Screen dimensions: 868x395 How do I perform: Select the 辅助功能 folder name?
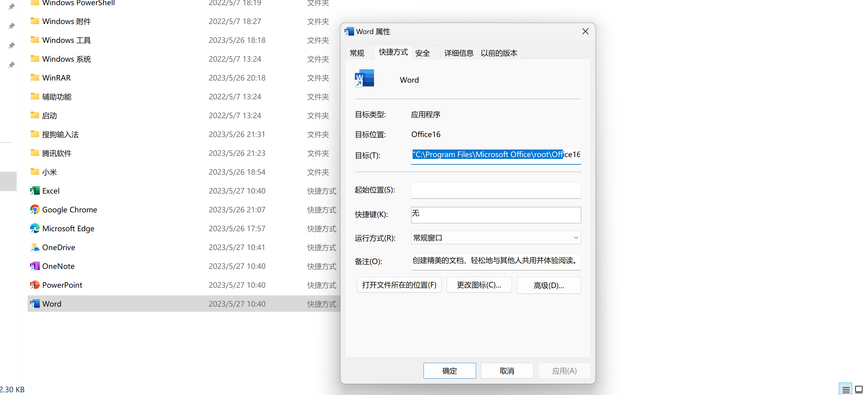point(57,96)
